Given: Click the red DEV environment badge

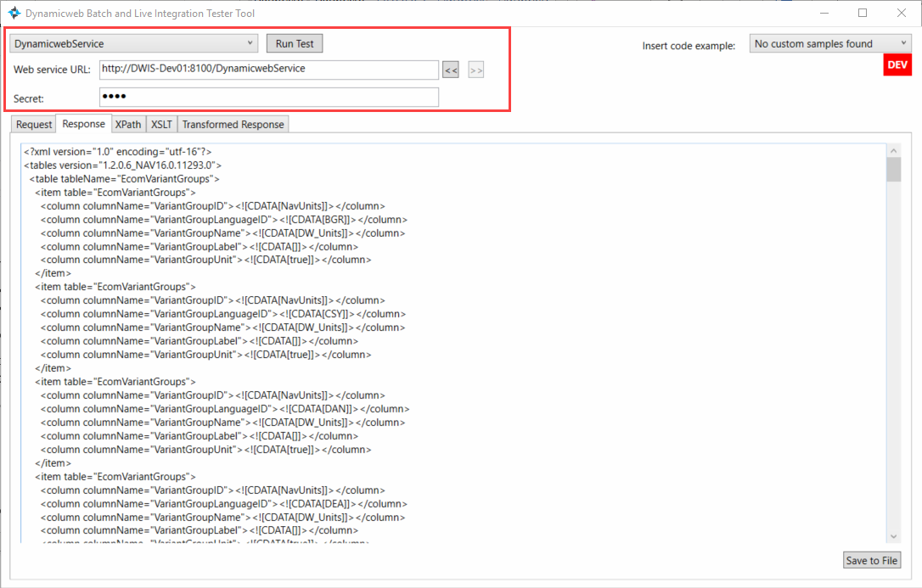Looking at the screenshot, I should [897, 65].
